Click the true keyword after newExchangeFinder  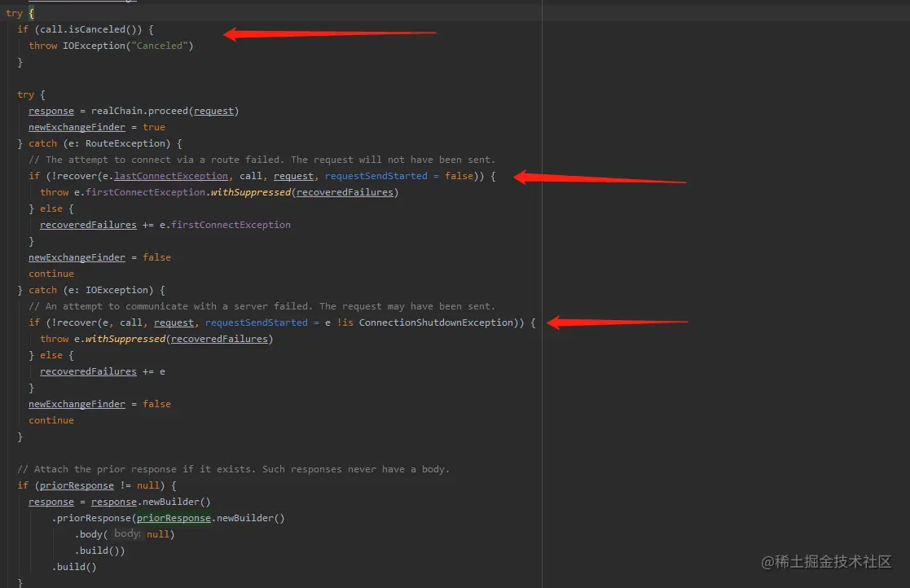(x=154, y=127)
